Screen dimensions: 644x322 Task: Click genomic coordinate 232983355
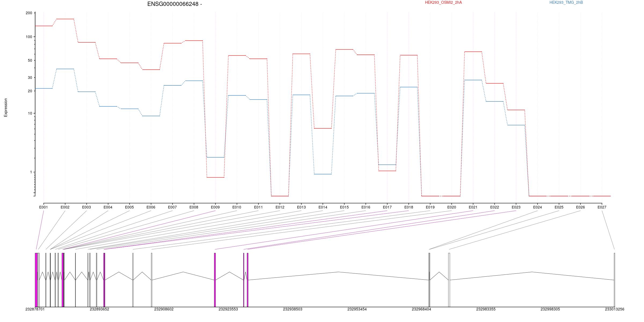click(x=486, y=309)
